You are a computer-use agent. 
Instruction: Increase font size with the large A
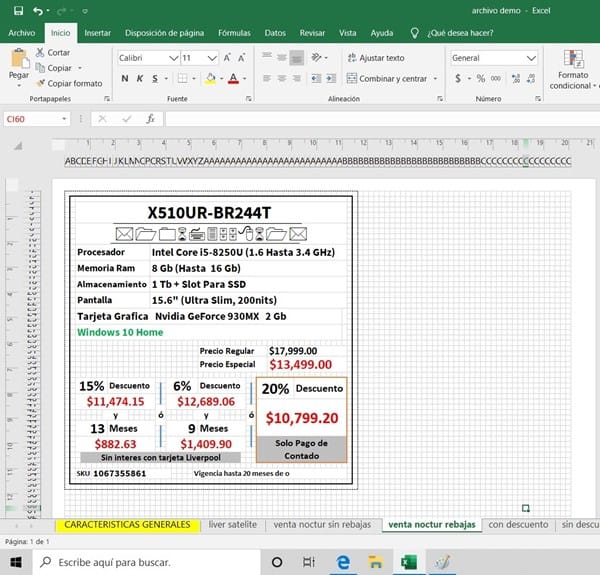(228, 58)
